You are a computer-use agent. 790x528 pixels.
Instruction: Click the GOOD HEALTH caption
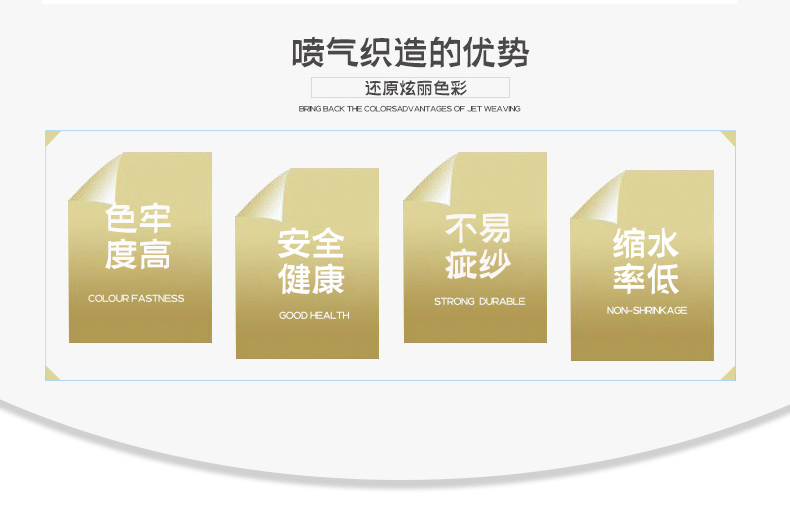pos(314,315)
